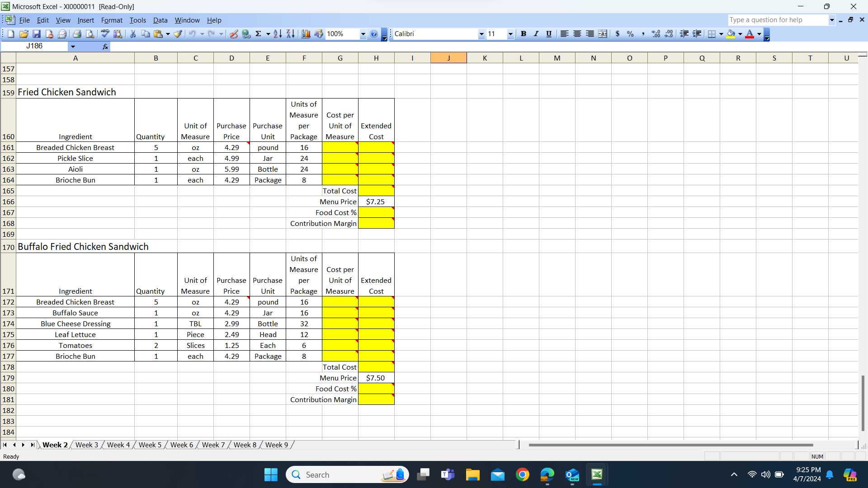The image size is (868, 488).
Task: Toggle underline formatting
Action: [548, 34]
